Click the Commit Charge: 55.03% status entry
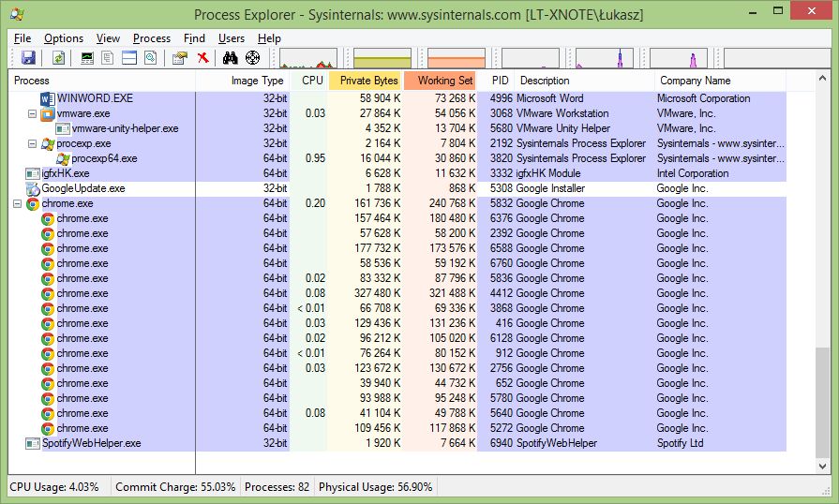Viewport: 839px width, 504px height. pos(175,487)
